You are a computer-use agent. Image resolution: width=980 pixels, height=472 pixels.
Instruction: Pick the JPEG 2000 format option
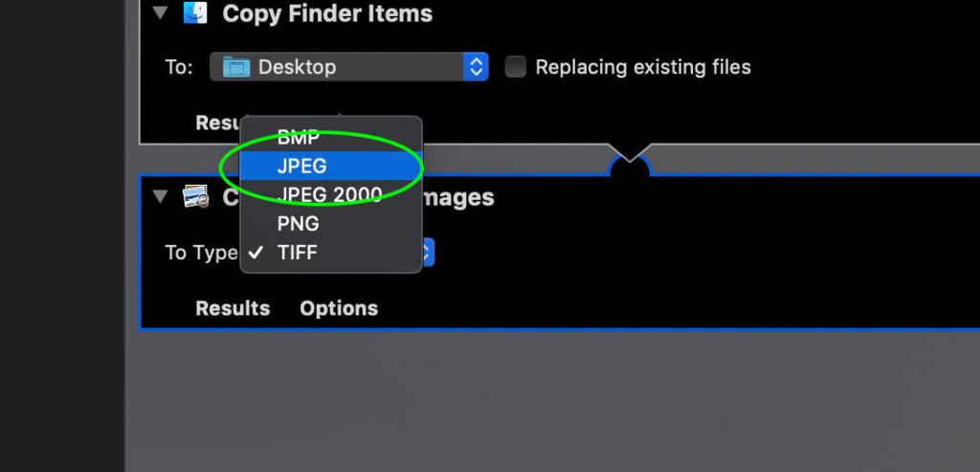coord(331,194)
